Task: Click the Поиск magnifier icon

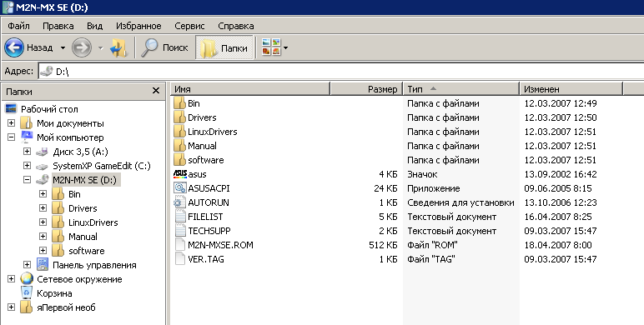Action: (149, 47)
